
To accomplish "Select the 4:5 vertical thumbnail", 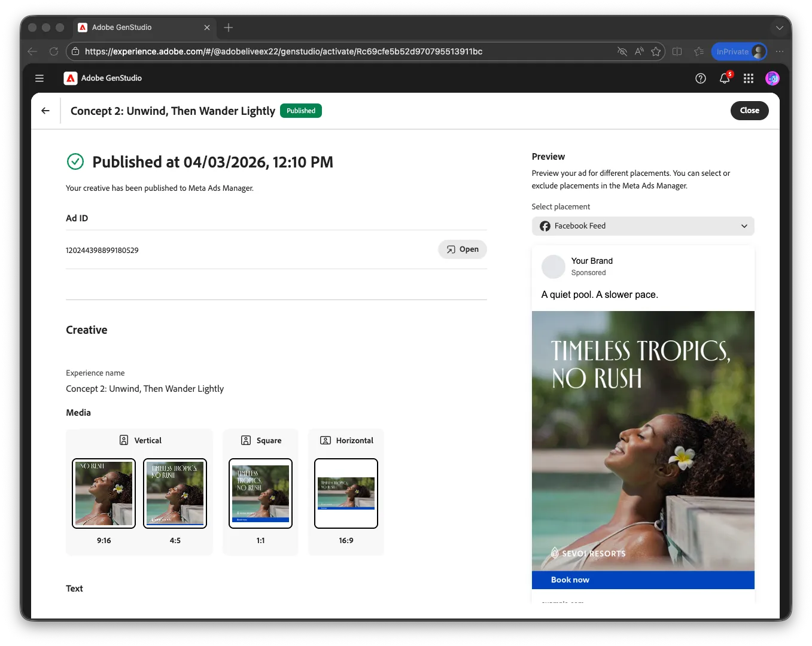I will click(175, 493).
